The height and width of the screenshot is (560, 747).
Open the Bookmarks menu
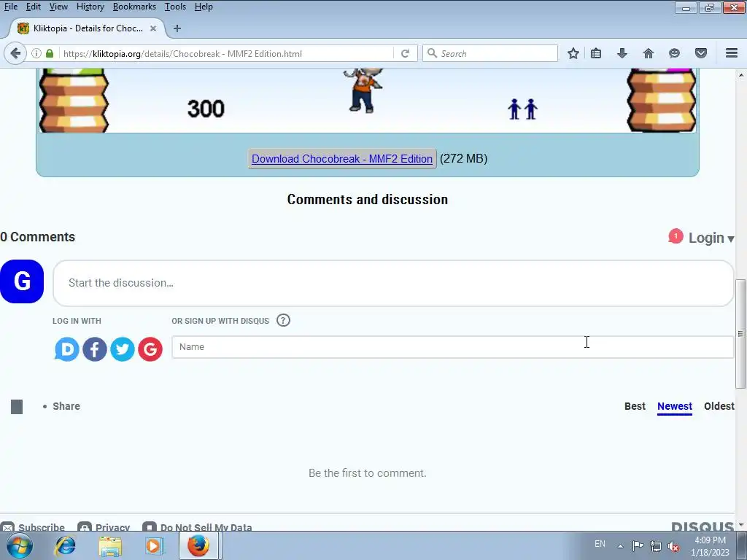134,7
